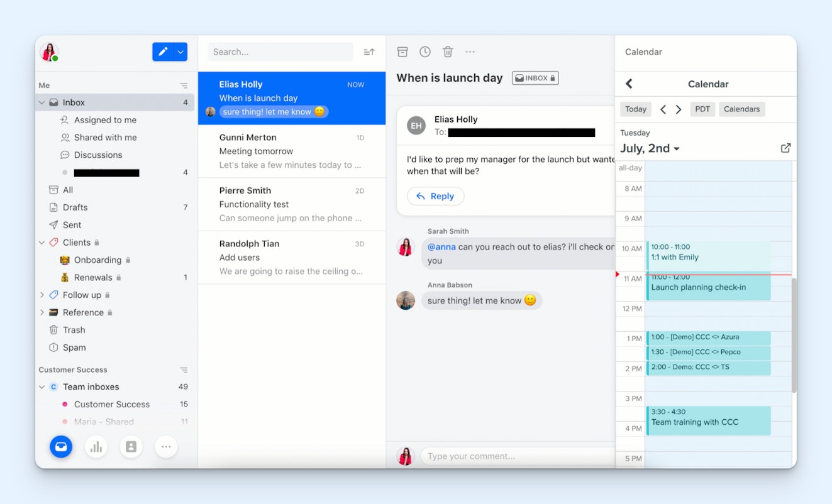Archive the open conversation
Viewport: 832px width, 504px height.
[x=402, y=52]
